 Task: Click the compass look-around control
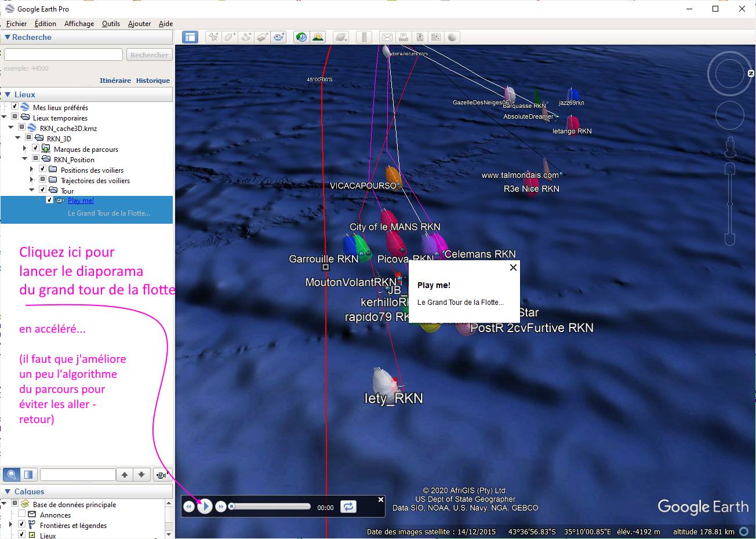click(x=729, y=74)
